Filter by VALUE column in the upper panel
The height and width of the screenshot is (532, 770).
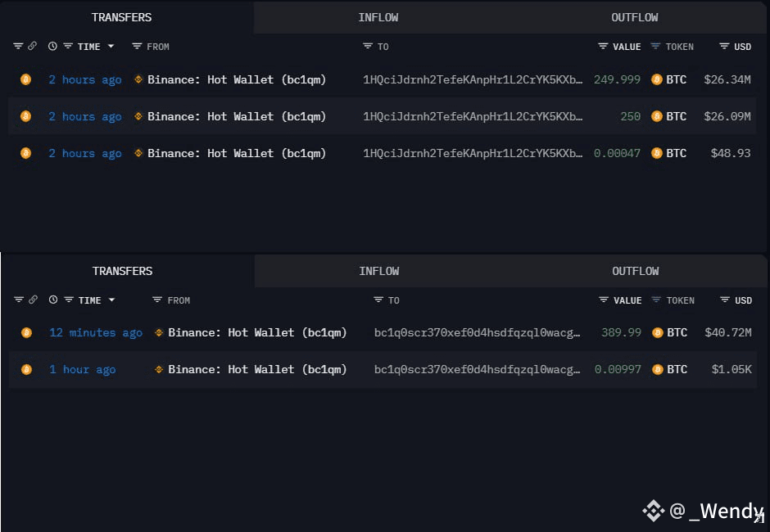603,46
